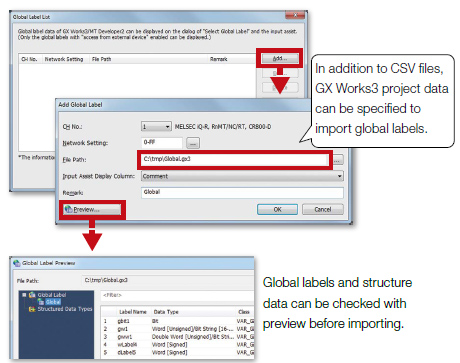Click the Network Setting browse ellipsis button

point(193,143)
